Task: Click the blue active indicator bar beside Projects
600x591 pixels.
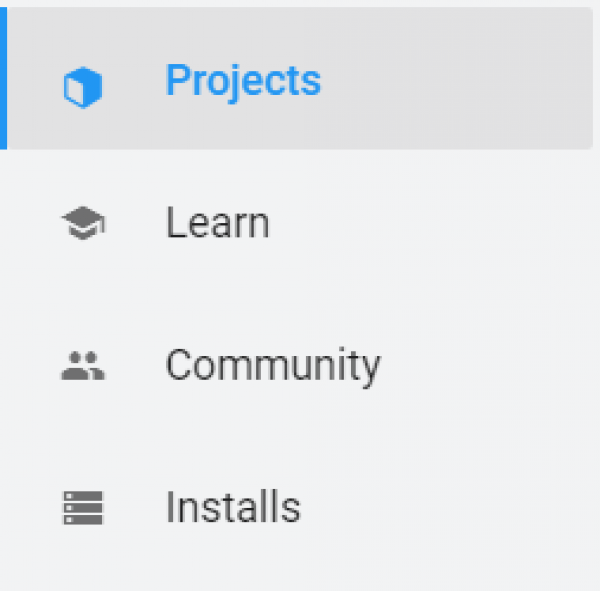Action: click(x=3, y=80)
